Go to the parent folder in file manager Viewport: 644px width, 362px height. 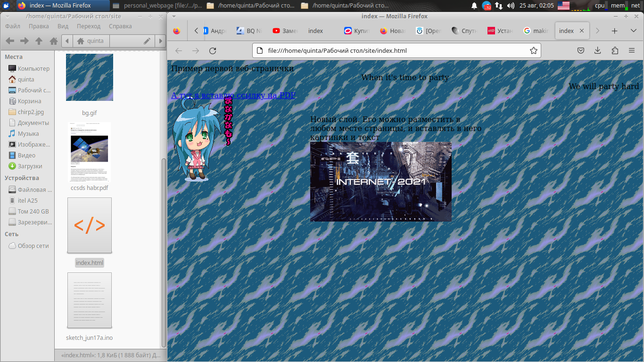click(x=39, y=41)
